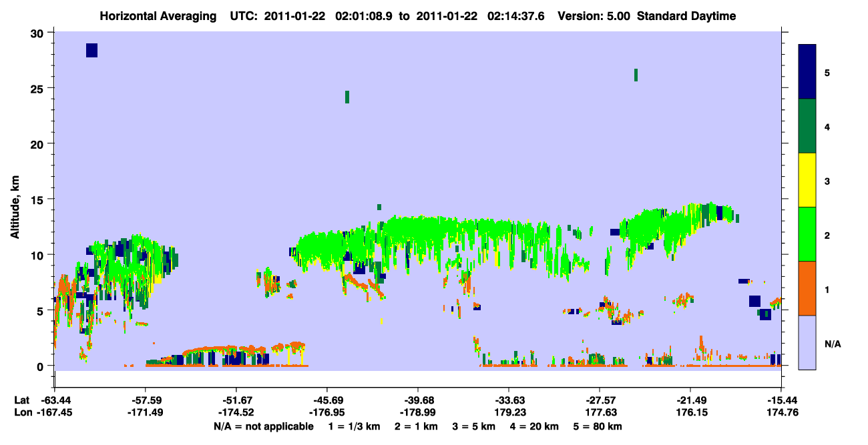868x445 pixels.
Task: Click longitude value -178.99
Action: click(417, 412)
